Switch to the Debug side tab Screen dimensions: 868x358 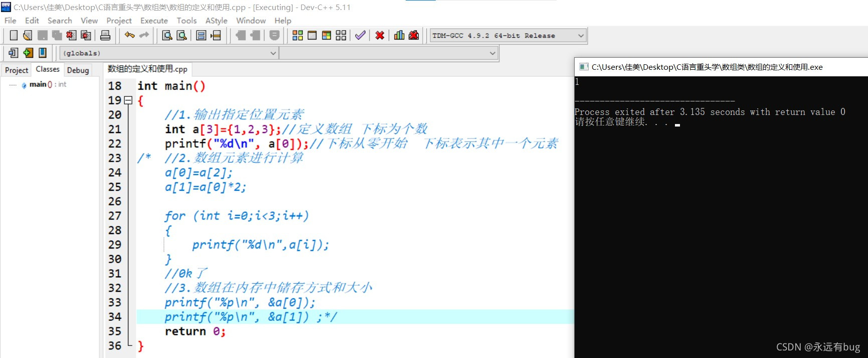[x=78, y=70]
